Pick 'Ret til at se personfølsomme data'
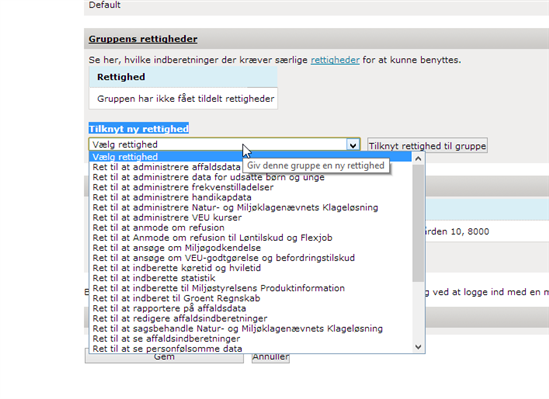549x399 pixels. coord(251,349)
